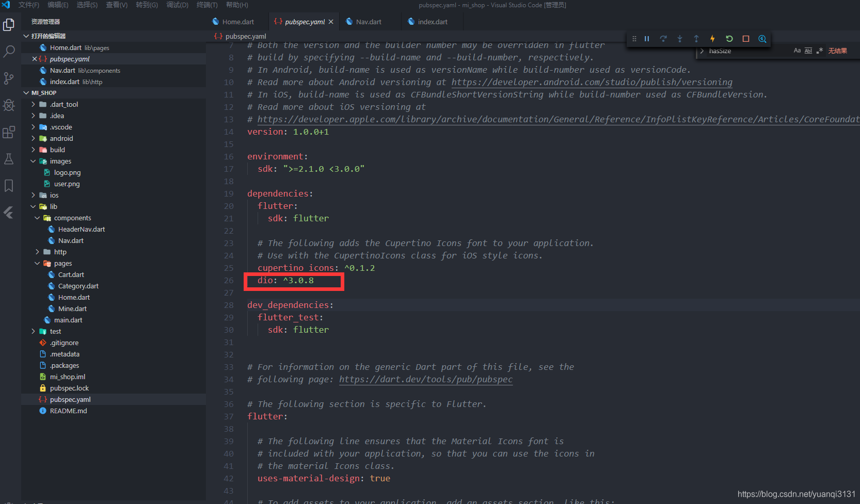Switch to the index.dart editor tab
Screen dimensions: 860x504
tap(433, 22)
